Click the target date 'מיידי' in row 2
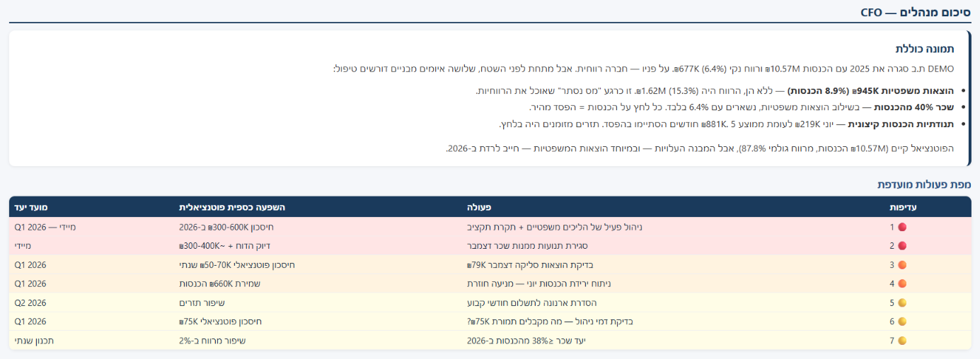This screenshot has width=980, height=359. coord(23,246)
